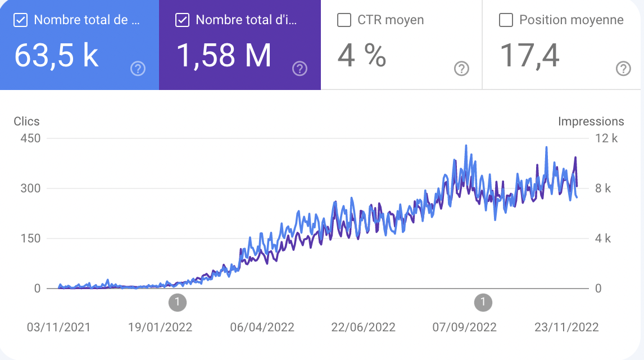Uncheck the "Nombre total de" clicks checkbox

point(21,20)
